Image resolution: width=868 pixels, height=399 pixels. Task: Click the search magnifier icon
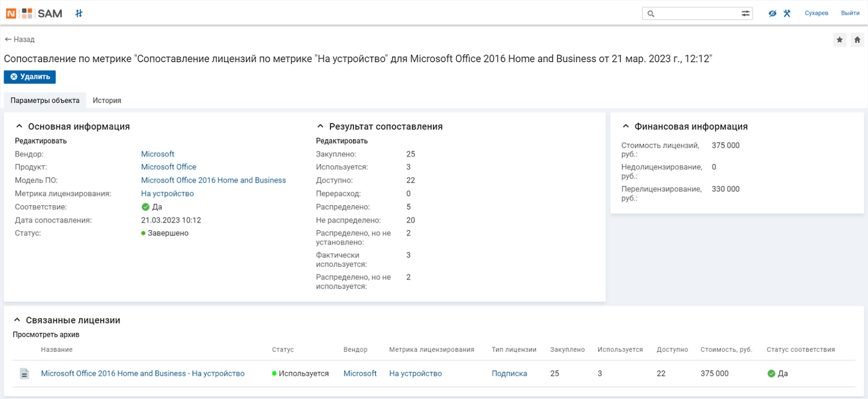pos(651,14)
